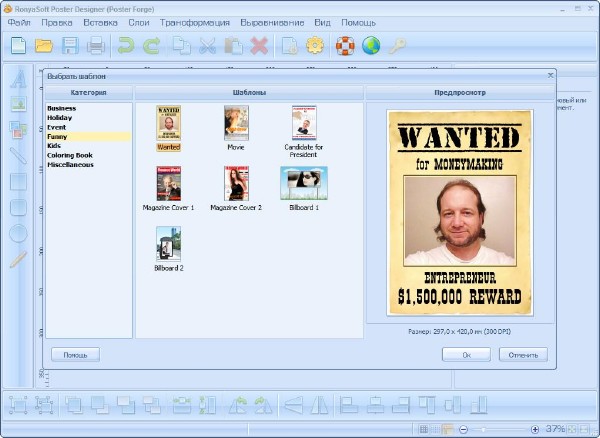The image size is (600, 438).
Task: Open the Трансформация menu
Action: 194,21
